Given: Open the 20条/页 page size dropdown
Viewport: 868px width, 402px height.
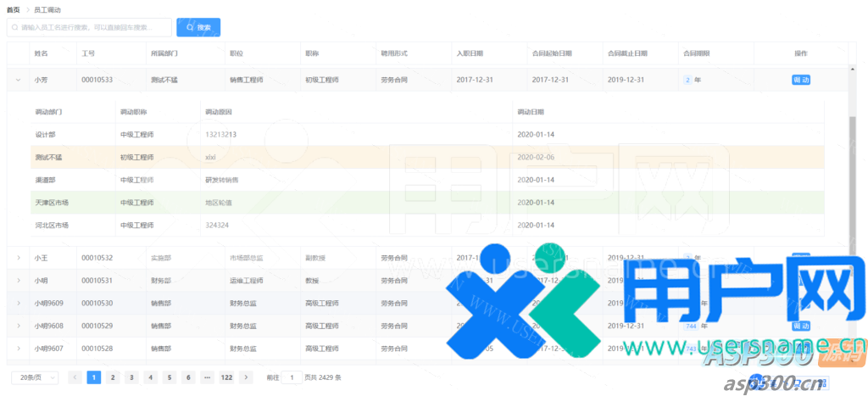Looking at the screenshot, I should click(x=34, y=377).
